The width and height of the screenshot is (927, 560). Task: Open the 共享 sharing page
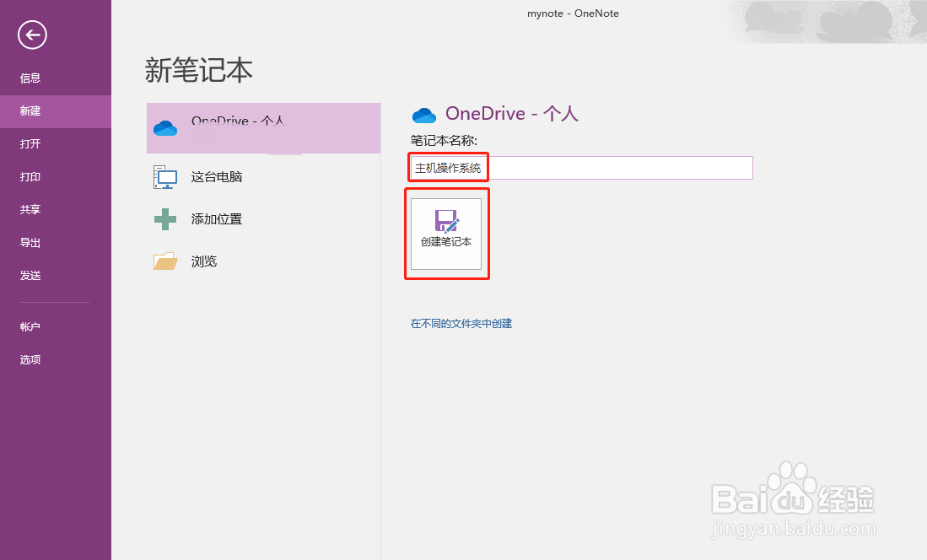tap(56, 209)
